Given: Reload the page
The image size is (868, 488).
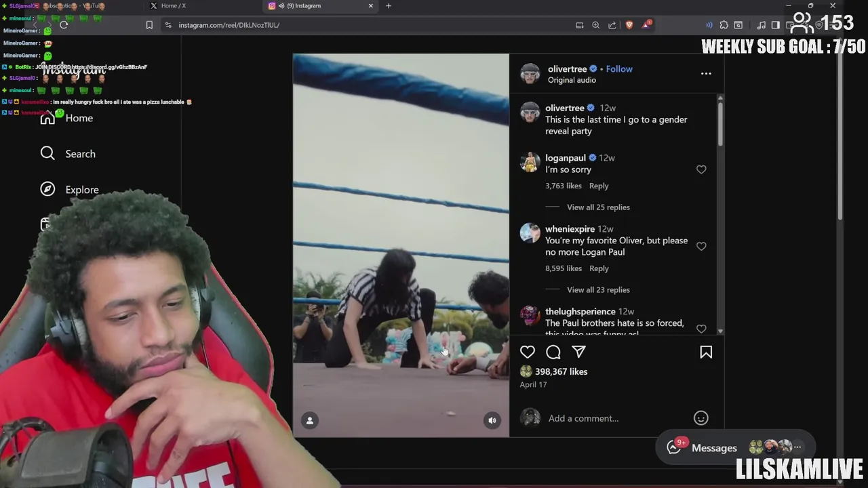Looking at the screenshot, I should [64, 25].
